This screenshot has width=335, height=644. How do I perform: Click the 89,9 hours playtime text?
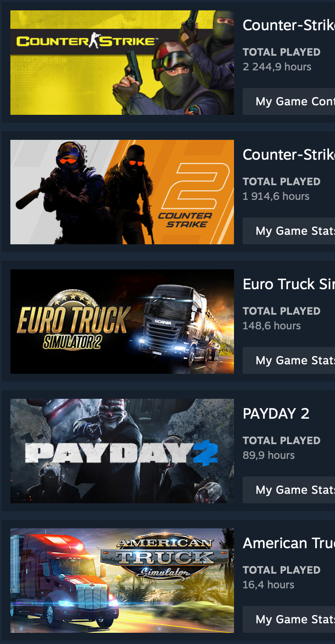(269, 455)
